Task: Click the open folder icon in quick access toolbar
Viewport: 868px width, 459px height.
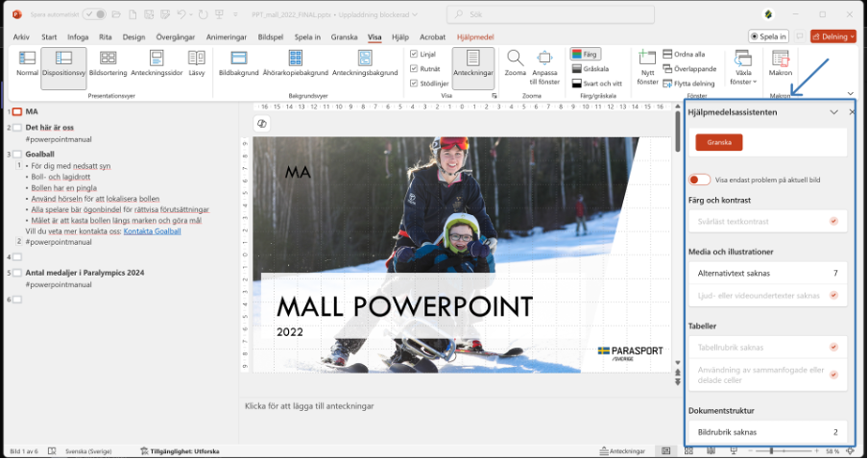Action: (117, 14)
